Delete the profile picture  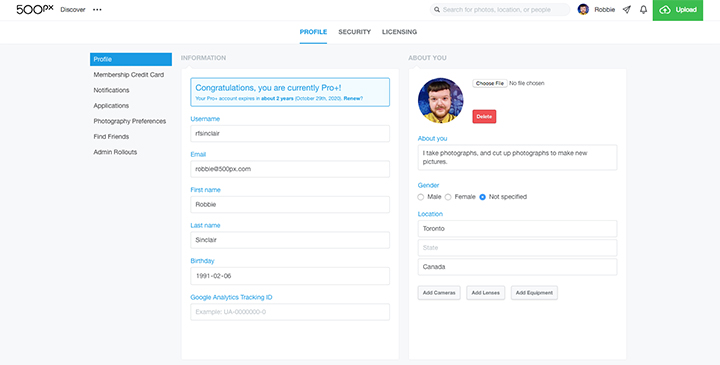click(x=484, y=117)
